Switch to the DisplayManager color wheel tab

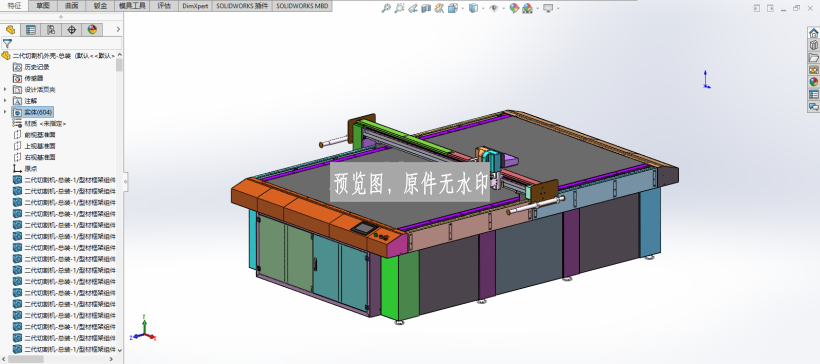point(92,30)
